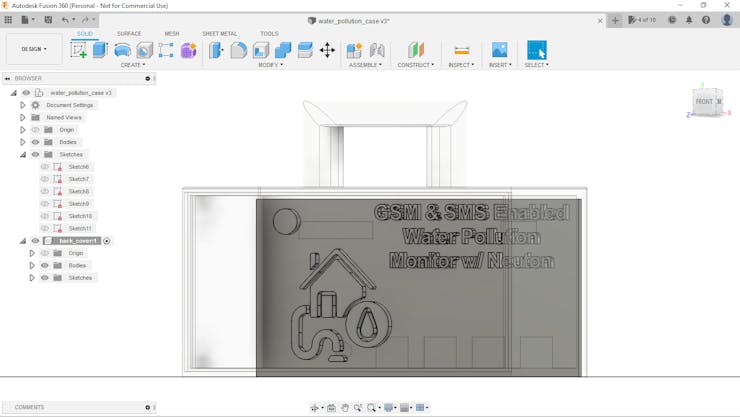Screen dimensions: 740x417
Task: Collapse the BROWSER panel arrows
Action: point(8,78)
